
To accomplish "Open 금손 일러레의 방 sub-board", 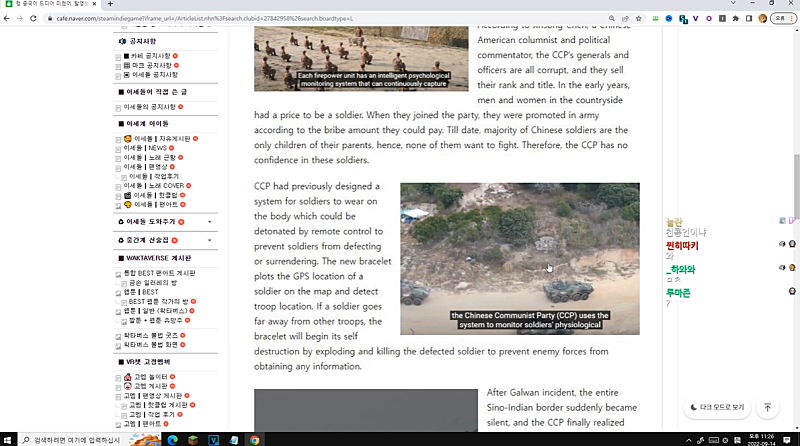I will pos(153,283).
